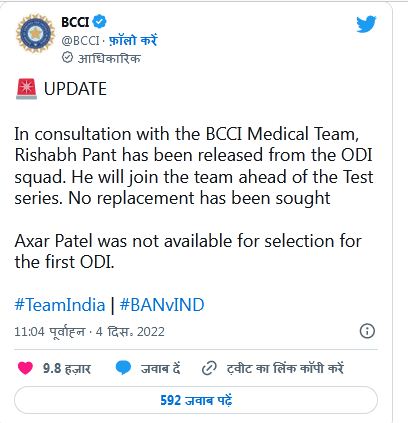Click the blue verified badge next to BCCI

(99, 22)
